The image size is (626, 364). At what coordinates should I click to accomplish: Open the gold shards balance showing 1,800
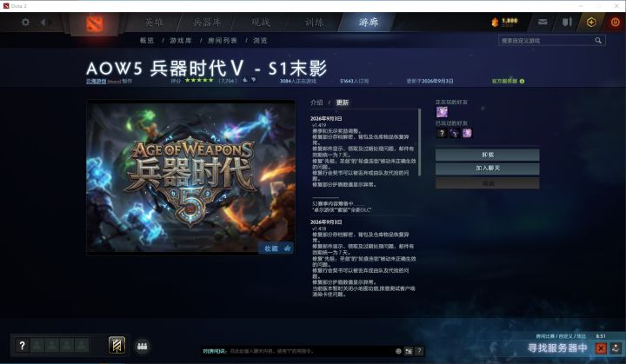[x=504, y=22]
